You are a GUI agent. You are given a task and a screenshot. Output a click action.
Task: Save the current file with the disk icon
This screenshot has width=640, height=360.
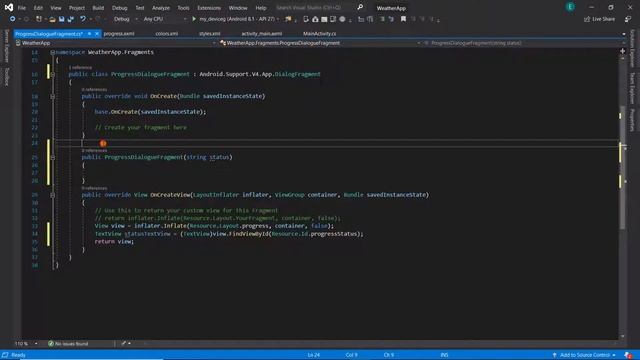(62, 19)
